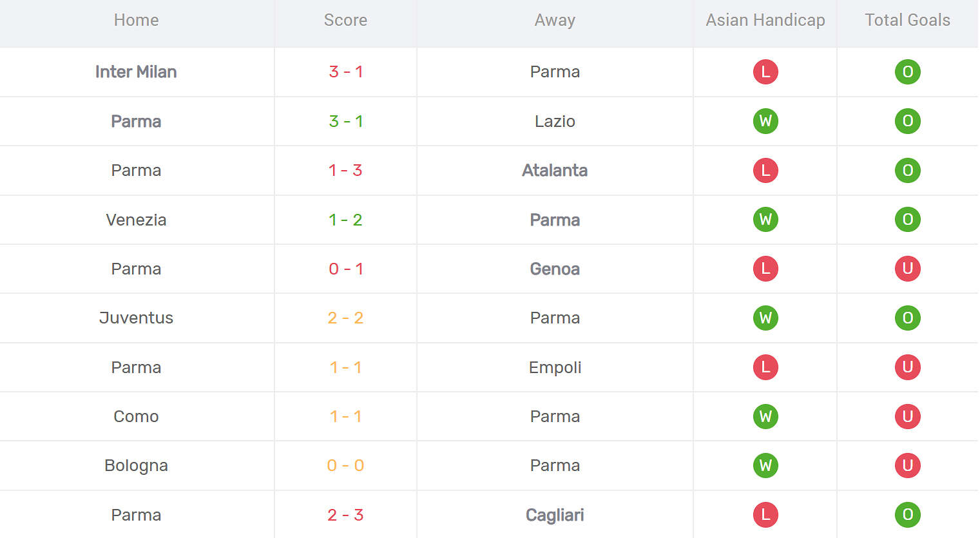Open the Atalanta away team link
The height and width of the screenshot is (538, 980).
point(555,170)
